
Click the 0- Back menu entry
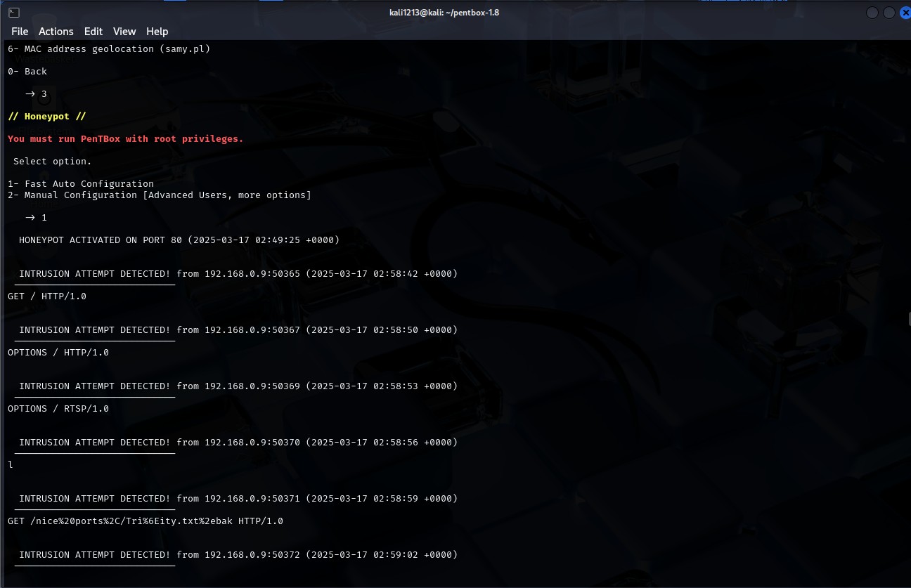27,71
